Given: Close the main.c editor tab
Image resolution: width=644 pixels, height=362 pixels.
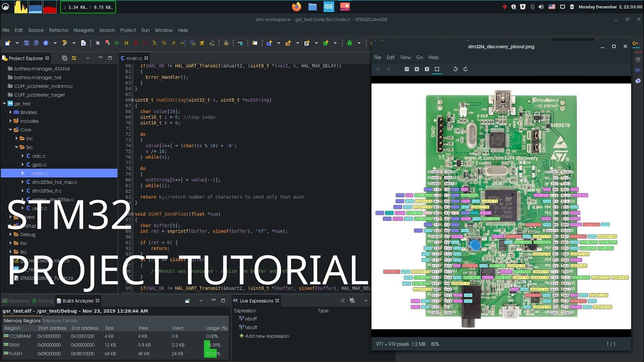Looking at the screenshot, I should [x=146, y=58].
